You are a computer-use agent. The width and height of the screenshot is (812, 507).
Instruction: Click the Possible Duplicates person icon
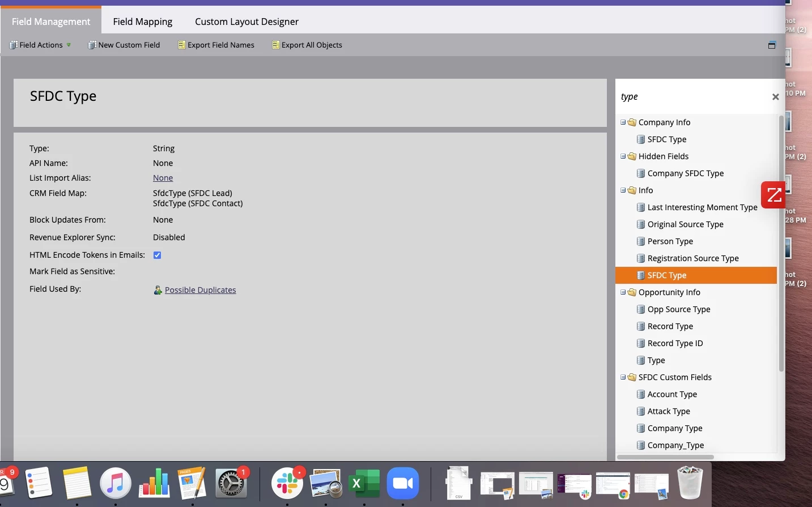158,290
